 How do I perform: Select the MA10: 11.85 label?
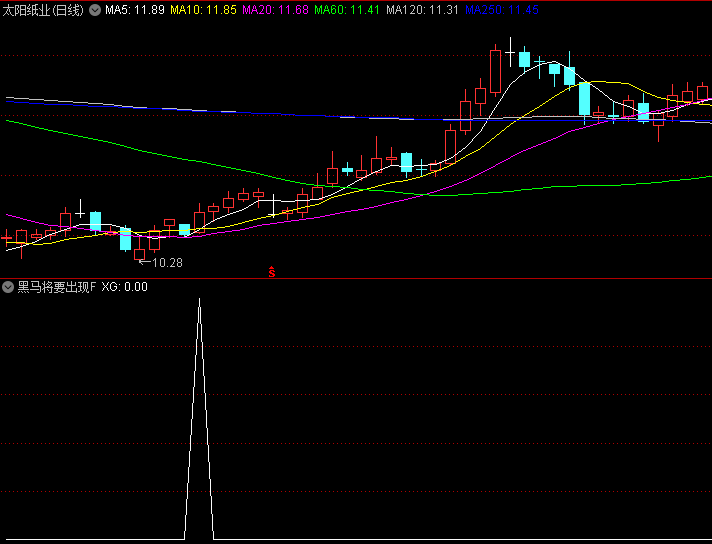click(x=203, y=10)
